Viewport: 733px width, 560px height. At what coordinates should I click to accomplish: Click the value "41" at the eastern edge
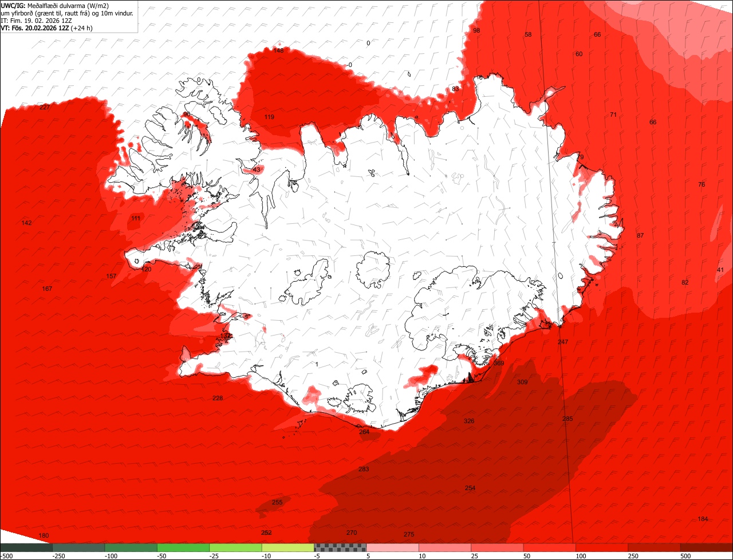720,270
